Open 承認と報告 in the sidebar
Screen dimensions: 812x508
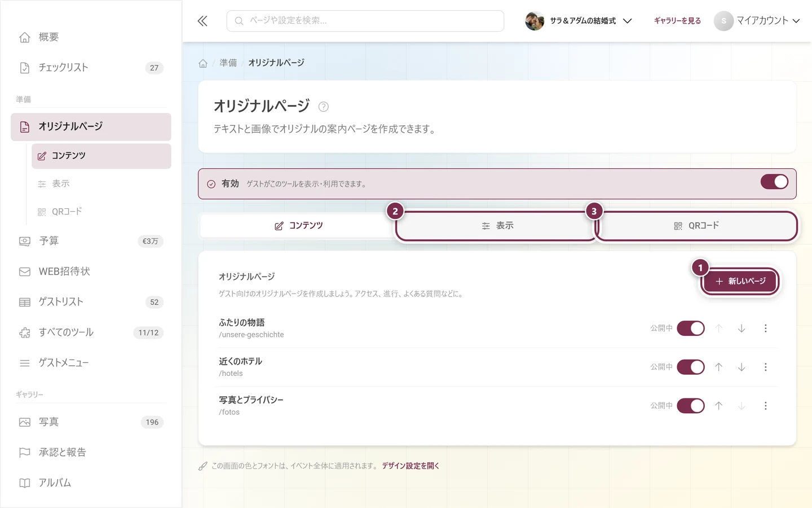(91, 453)
